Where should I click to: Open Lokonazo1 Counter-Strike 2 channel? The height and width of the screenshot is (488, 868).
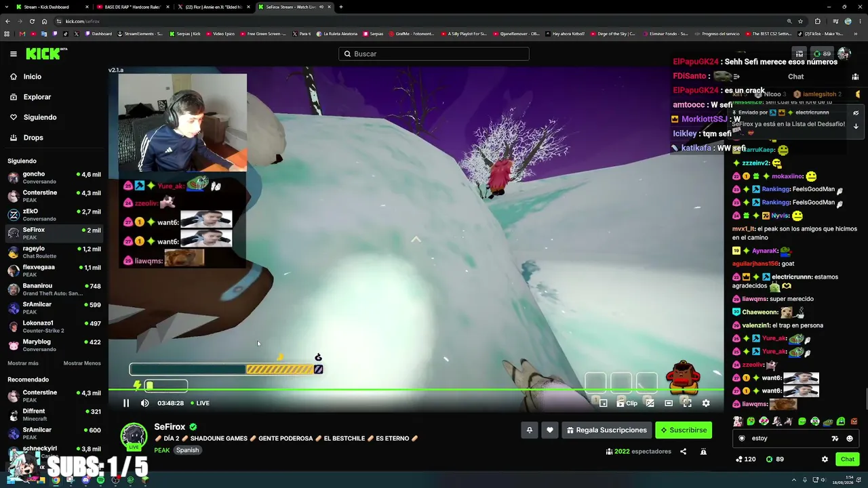pos(54,327)
